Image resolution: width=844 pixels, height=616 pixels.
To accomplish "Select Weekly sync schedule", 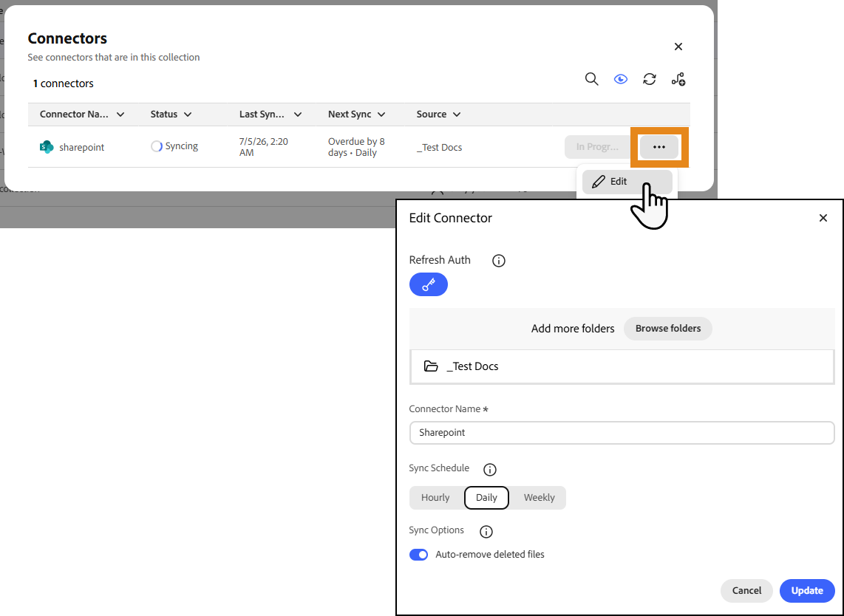I will tap(540, 498).
